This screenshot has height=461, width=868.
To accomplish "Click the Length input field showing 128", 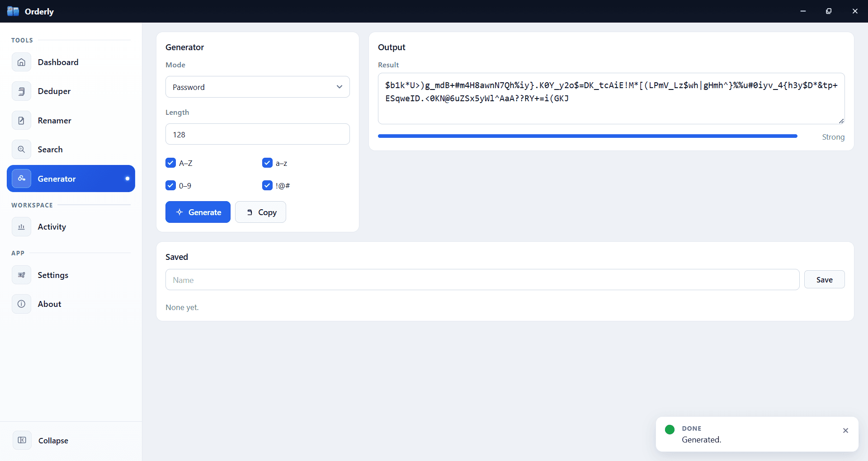I will click(258, 134).
